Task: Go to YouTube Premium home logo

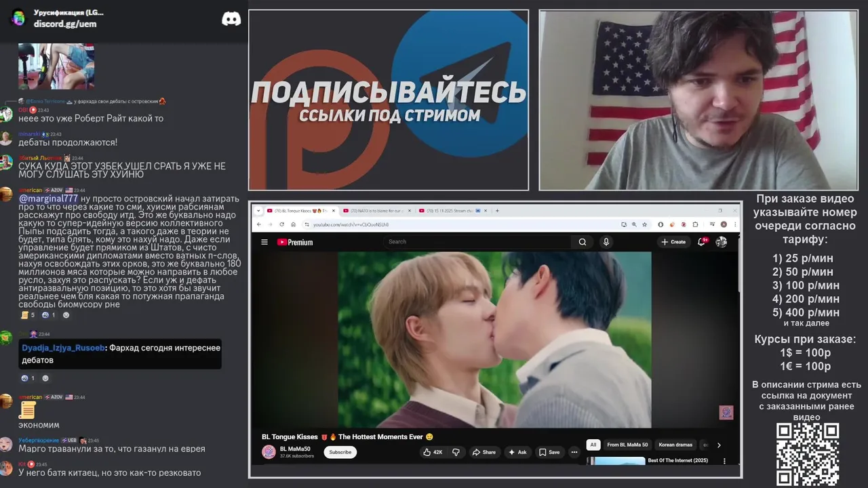Action: pos(295,242)
